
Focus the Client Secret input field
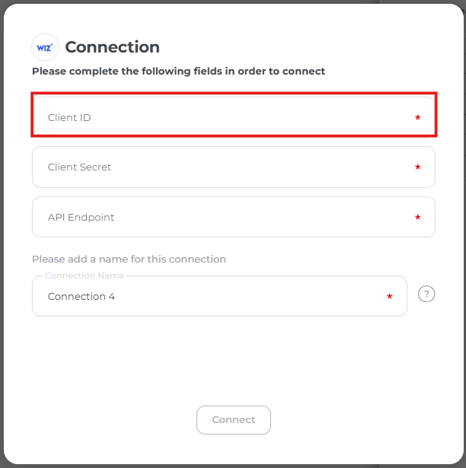[x=234, y=167]
